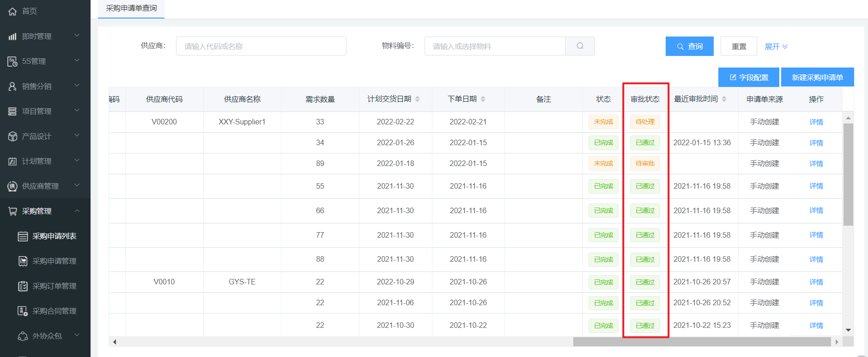This screenshot has width=868, height=357.
Task: Collapse the 采购管理 menu chevron
Action: (x=77, y=211)
